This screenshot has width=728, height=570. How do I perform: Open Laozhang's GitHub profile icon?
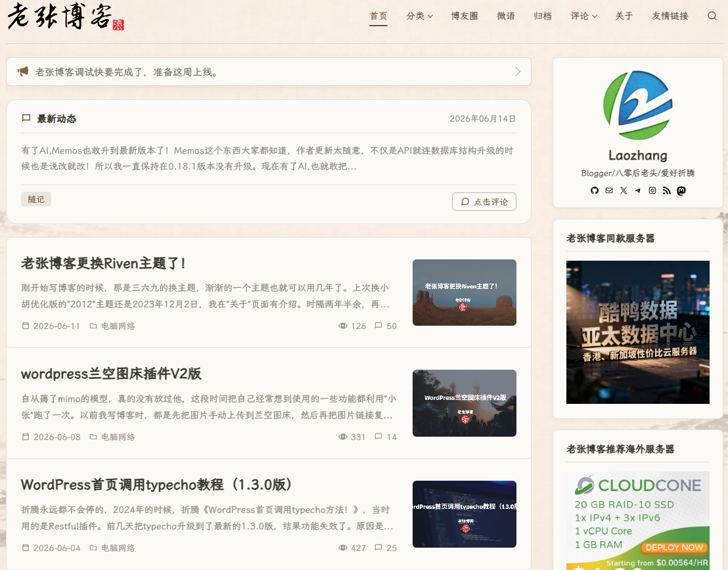(x=594, y=190)
